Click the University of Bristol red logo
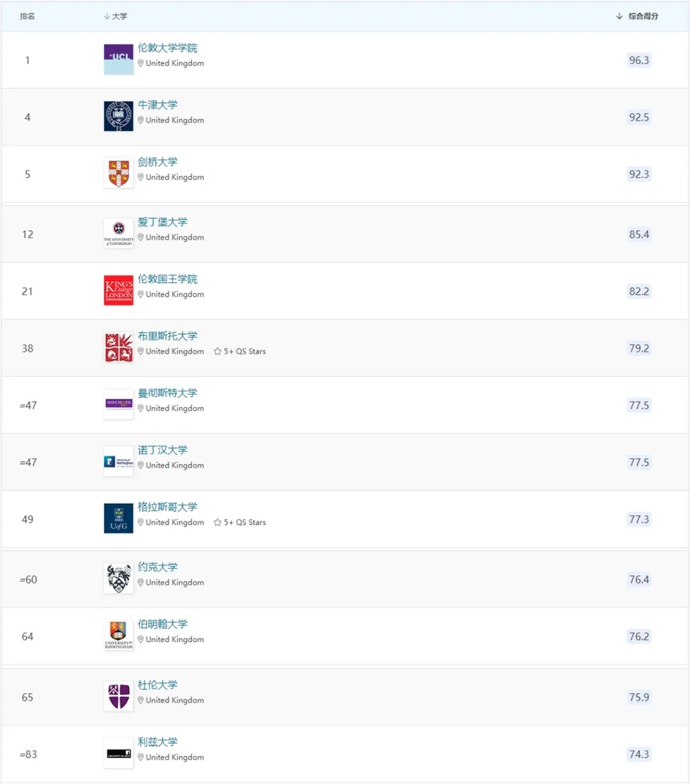 click(x=119, y=348)
